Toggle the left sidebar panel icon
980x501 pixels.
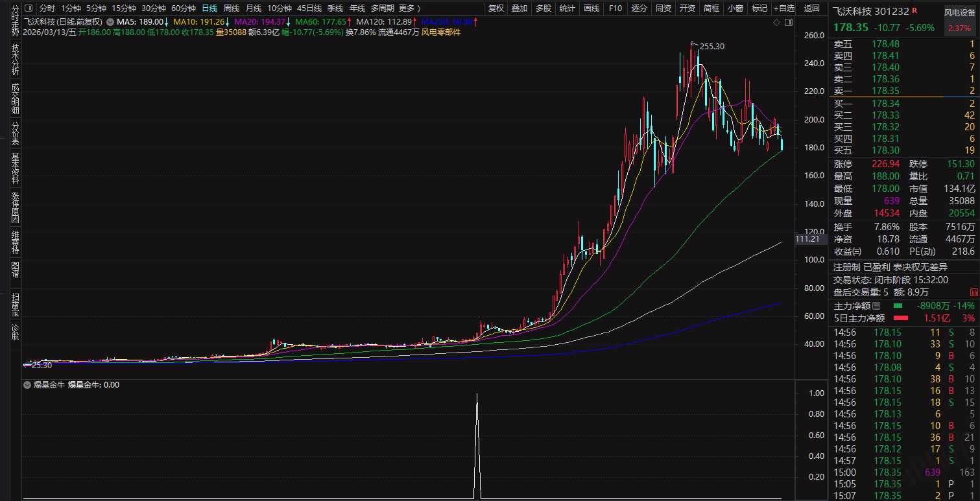click(28, 8)
